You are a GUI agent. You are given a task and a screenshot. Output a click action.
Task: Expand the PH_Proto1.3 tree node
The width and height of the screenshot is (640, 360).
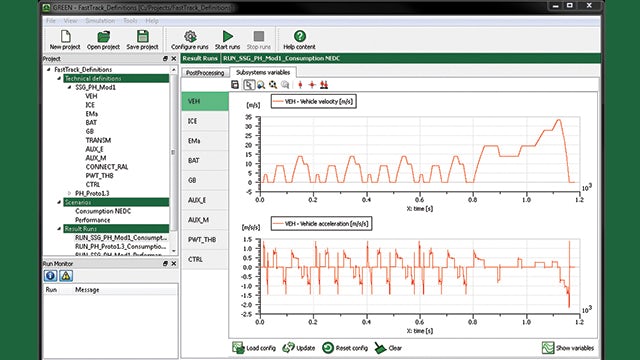(69, 193)
